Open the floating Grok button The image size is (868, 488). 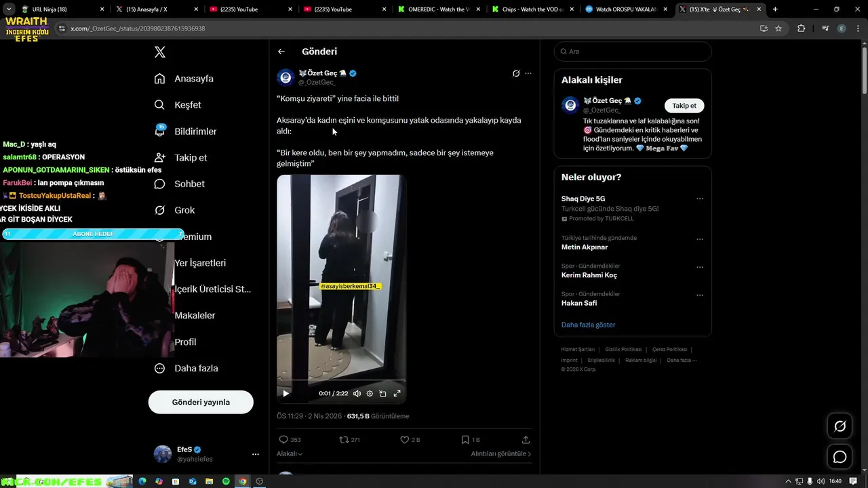840,426
